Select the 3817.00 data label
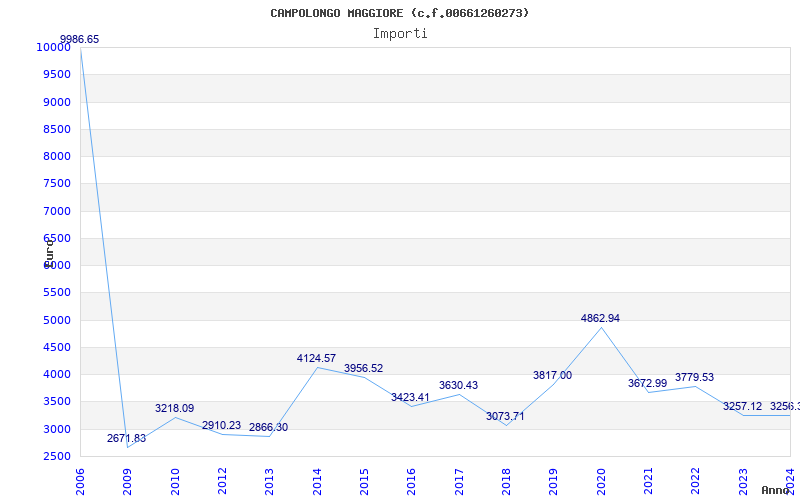Image resolution: width=800 pixels, height=500 pixels. (553, 376)
